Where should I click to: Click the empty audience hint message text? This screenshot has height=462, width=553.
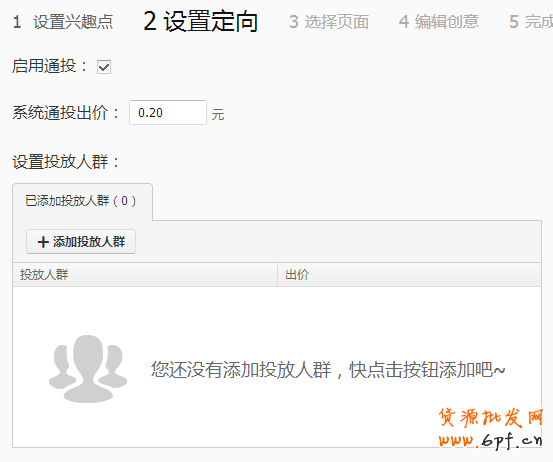click(x=328, y=370)
